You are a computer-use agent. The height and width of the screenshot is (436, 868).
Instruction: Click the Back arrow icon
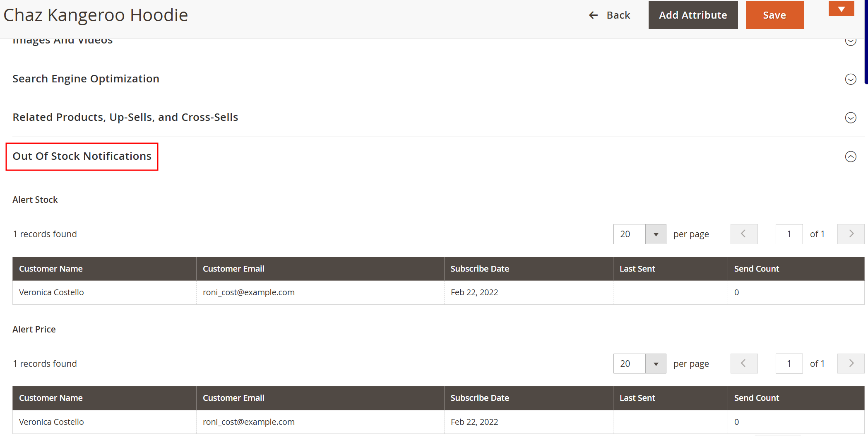point(593,15)
